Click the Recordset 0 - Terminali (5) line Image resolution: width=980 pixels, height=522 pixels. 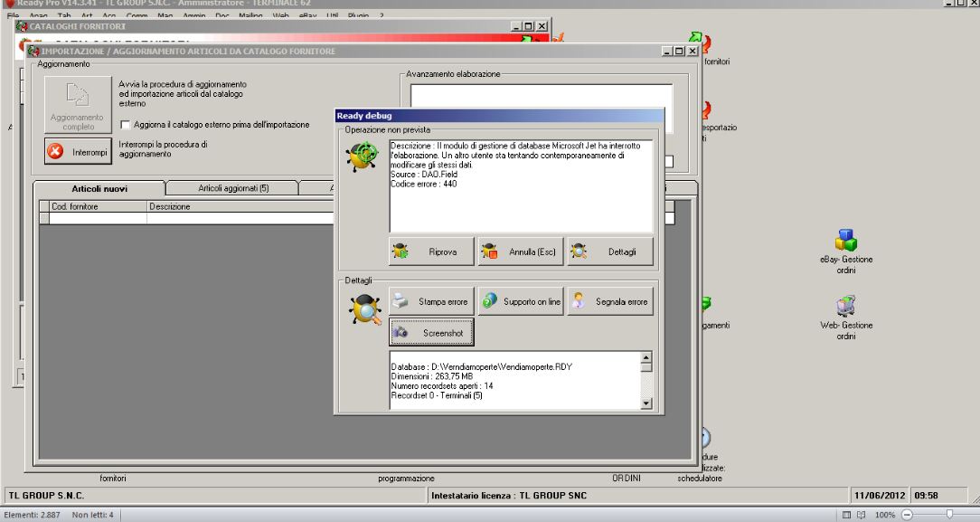pyautogui.click(x=437, y=395)
